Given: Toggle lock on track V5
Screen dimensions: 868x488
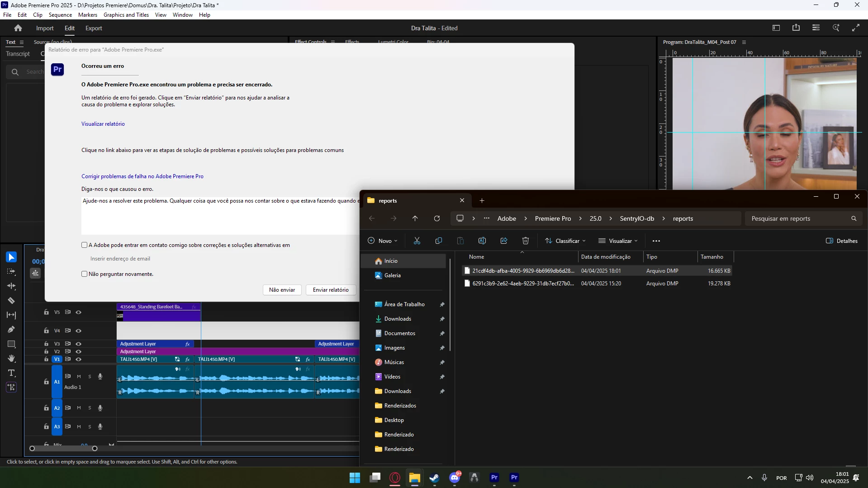Looking at the screenshot, I should click(46, 313).
